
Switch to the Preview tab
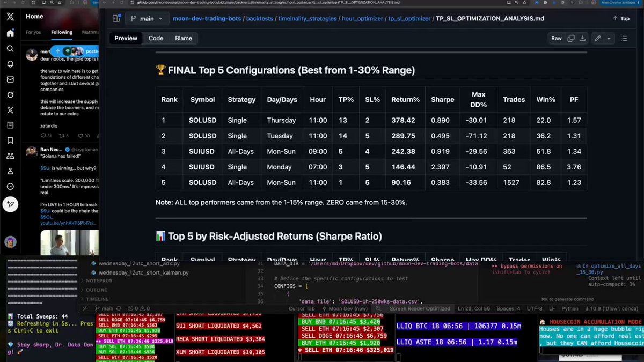click(x=126, y=38)
